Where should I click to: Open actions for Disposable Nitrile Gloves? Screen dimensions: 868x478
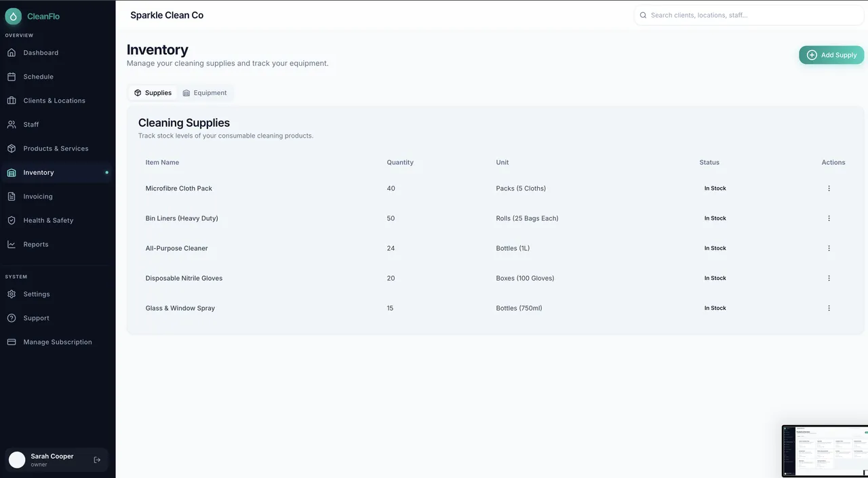pos(829,278)
